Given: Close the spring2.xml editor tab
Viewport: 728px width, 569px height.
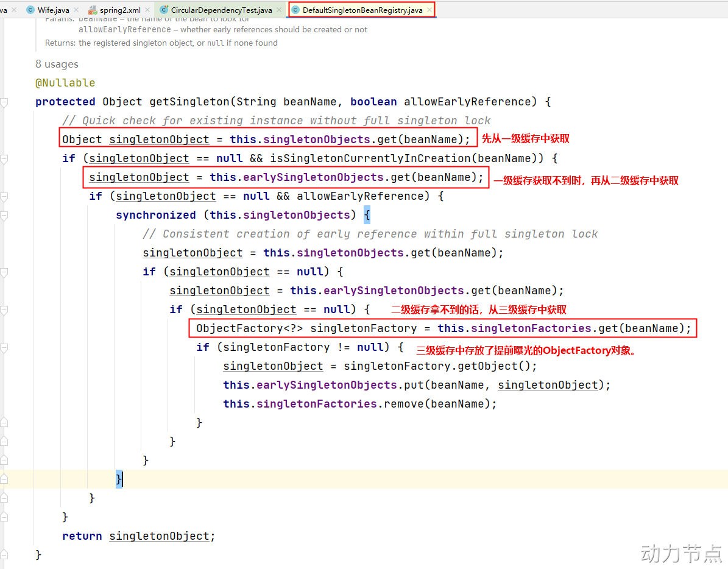Looking at the screenshot, I should pos(147,10).
